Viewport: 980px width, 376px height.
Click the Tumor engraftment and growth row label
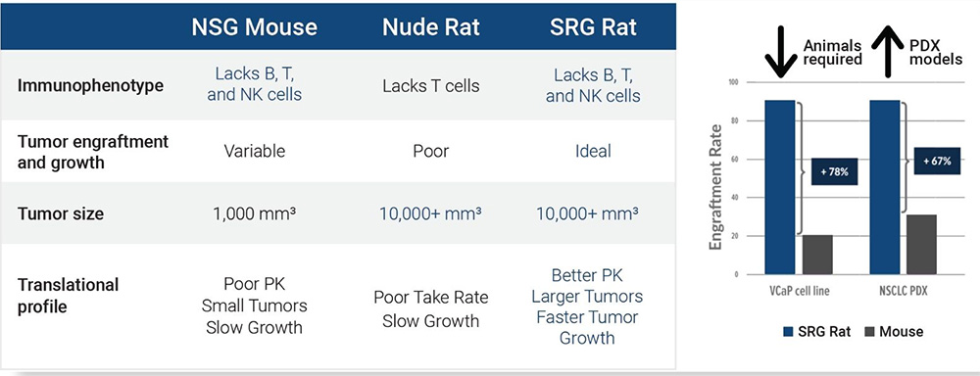[x=93, y=152]
